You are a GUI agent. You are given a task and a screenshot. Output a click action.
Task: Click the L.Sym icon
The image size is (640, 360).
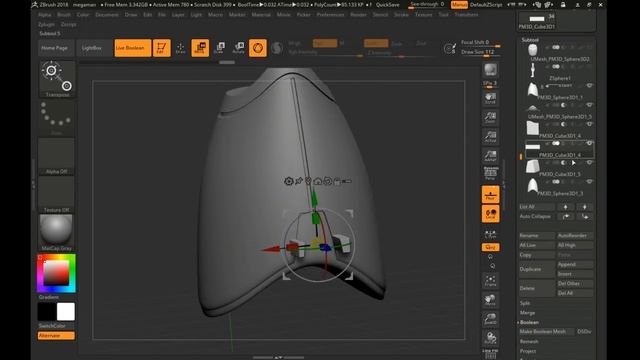pos(490,234)
